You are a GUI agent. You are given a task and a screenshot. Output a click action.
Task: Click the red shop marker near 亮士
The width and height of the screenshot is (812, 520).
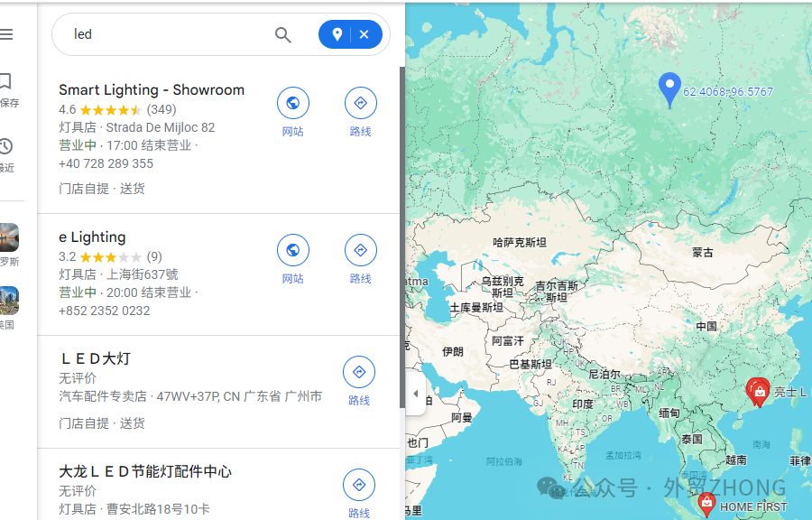[758, 393]
